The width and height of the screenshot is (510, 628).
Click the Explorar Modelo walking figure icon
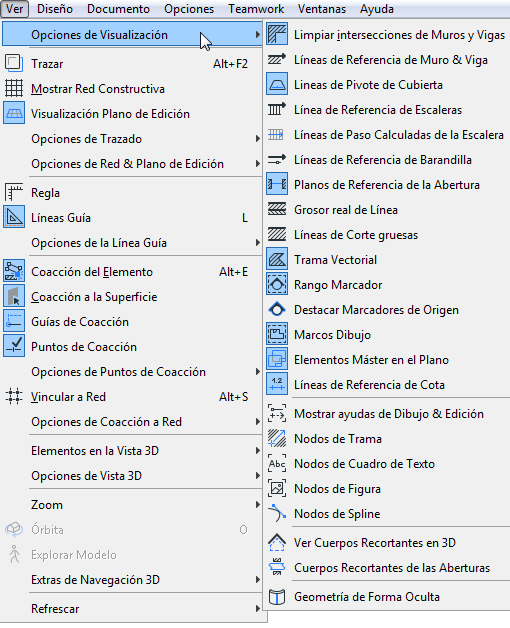[14, 554]
